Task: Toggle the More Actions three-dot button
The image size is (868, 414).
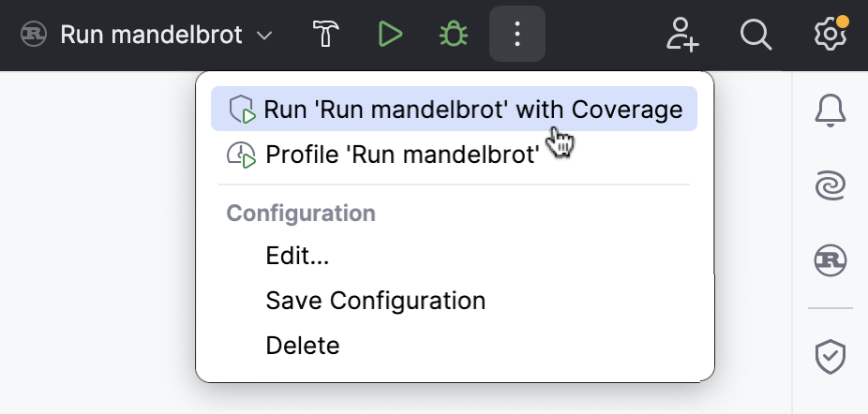Action: pos(517,36)
